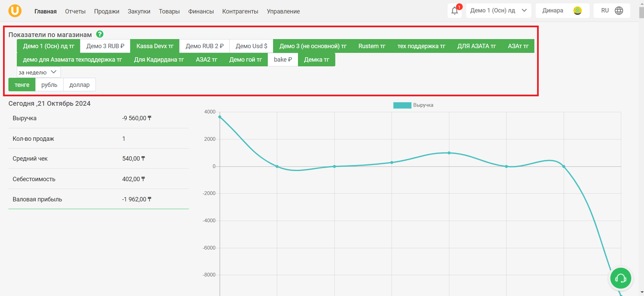Click the Кол-во продаж row label
The width and height of the screenshot is (644, 296).
click(x=33, y=139)
